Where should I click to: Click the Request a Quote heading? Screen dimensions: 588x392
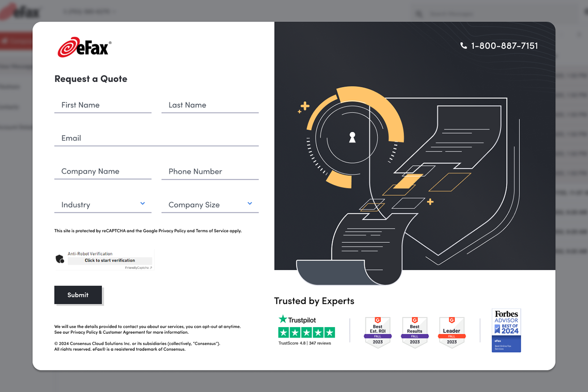[x=91, y=79]
